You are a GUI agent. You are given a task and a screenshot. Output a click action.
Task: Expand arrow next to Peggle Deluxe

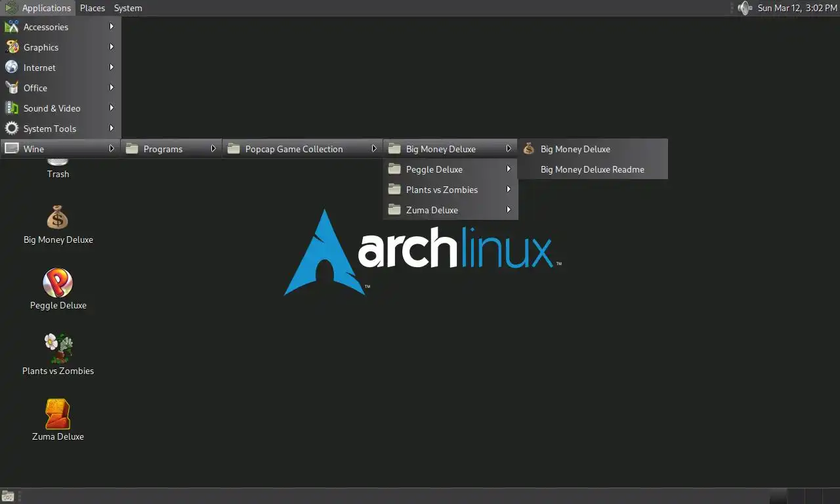coord(509,169)
